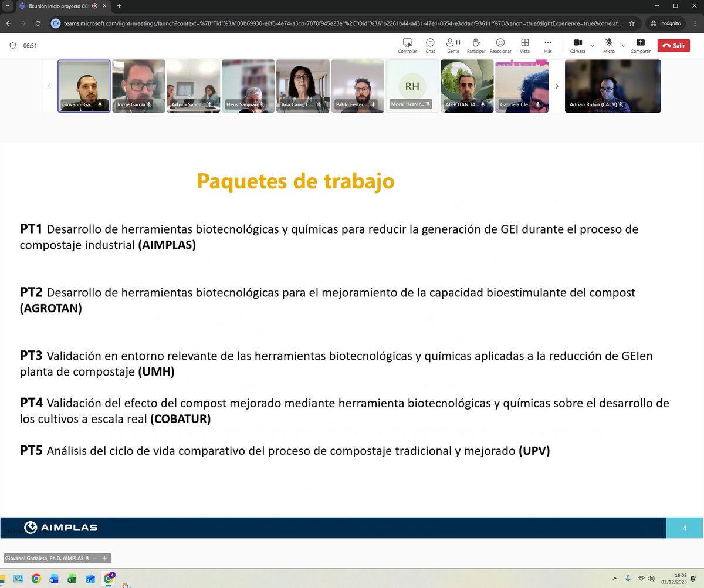Change layout with the Vista button
This screenshot has height=588, width=704.
(x=524, y=46)
